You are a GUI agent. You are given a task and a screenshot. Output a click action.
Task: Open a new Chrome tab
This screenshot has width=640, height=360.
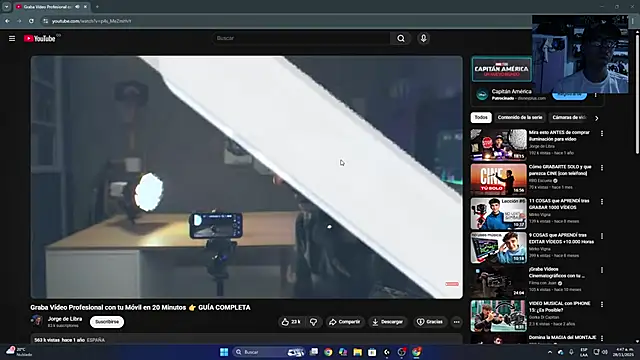click(x=97, y=7)
